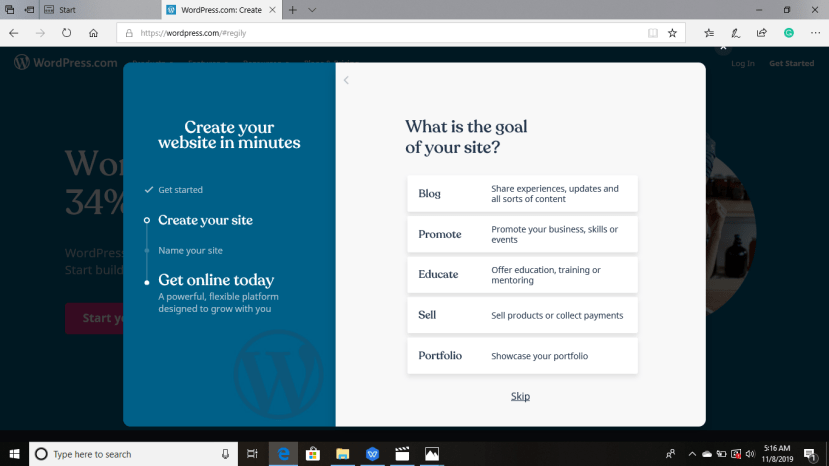Image resolution: width=829 pixels, height=466 pixels.
Task: Open Microsoft Store from the taskbar
Action: (312, 454)
